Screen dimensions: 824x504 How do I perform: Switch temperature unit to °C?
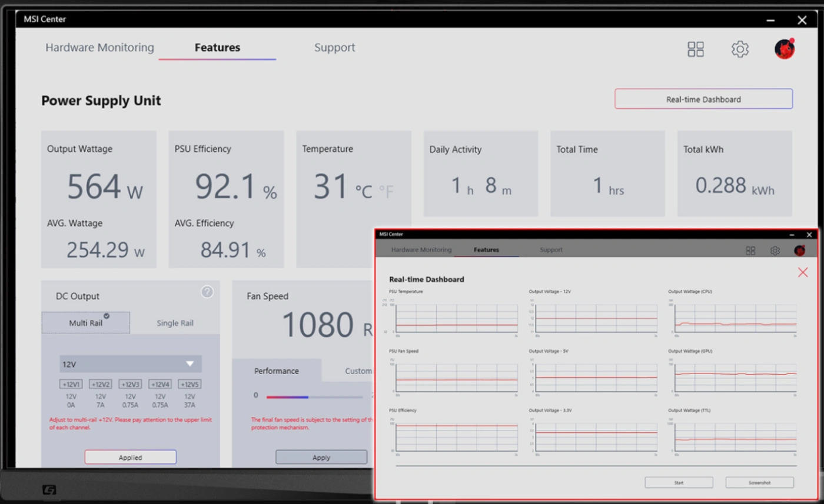pos(364,191)
